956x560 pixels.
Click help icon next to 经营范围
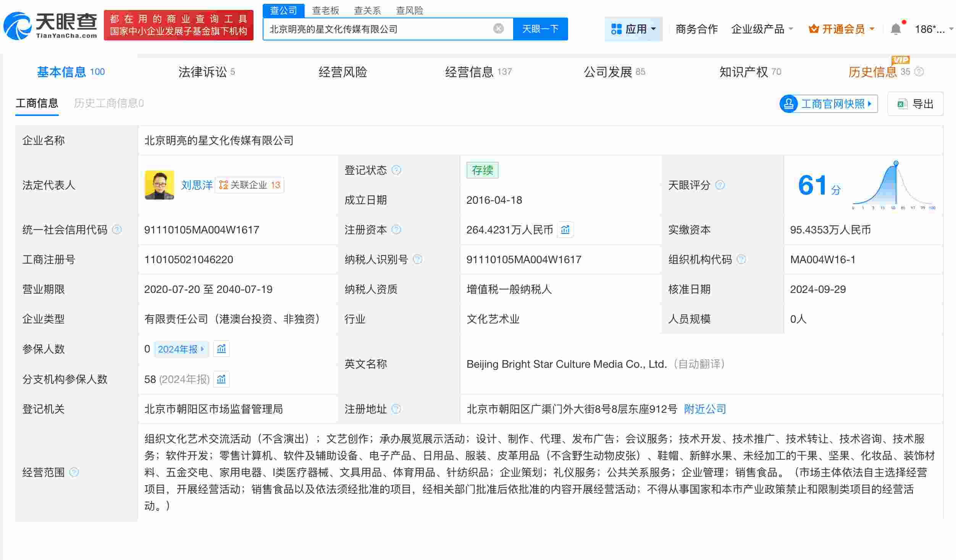(x=73, y=472)
